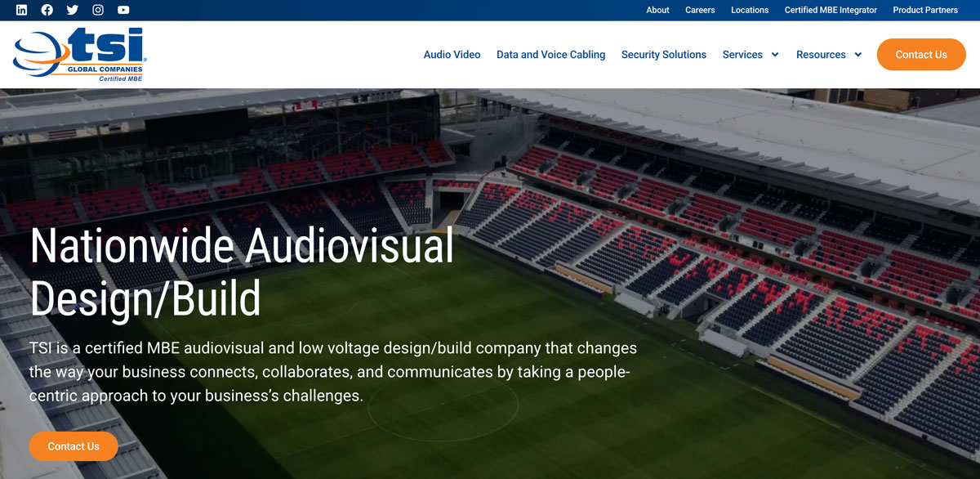Screen dimensions: 980x479
Task: Click the Nationwide Audiovisual Design/Build heading
Action: pos(242,271)
